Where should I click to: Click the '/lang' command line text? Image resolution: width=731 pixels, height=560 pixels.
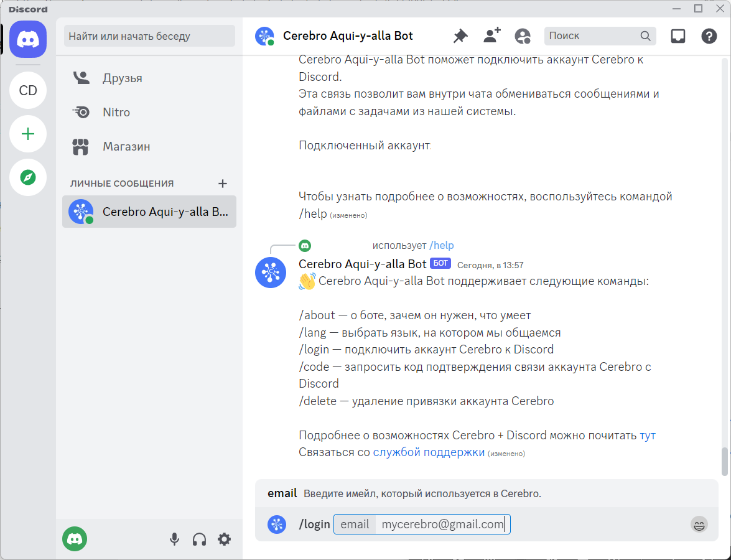point(429,333)
